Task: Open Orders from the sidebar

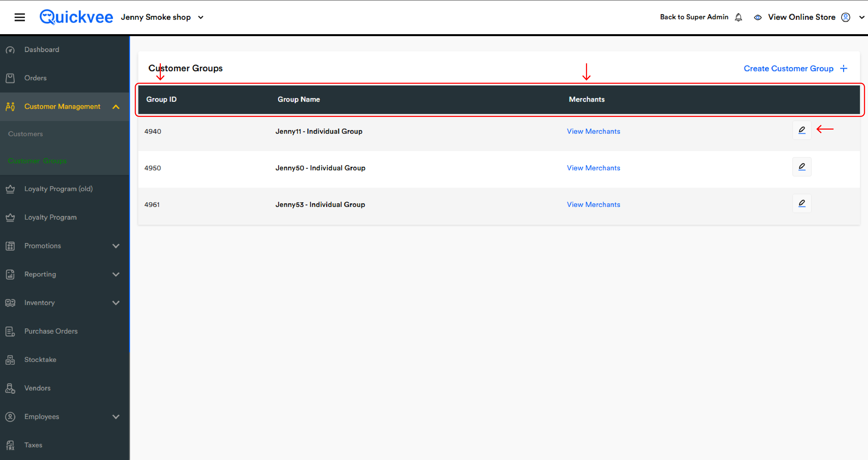Action: pos(35,78)
